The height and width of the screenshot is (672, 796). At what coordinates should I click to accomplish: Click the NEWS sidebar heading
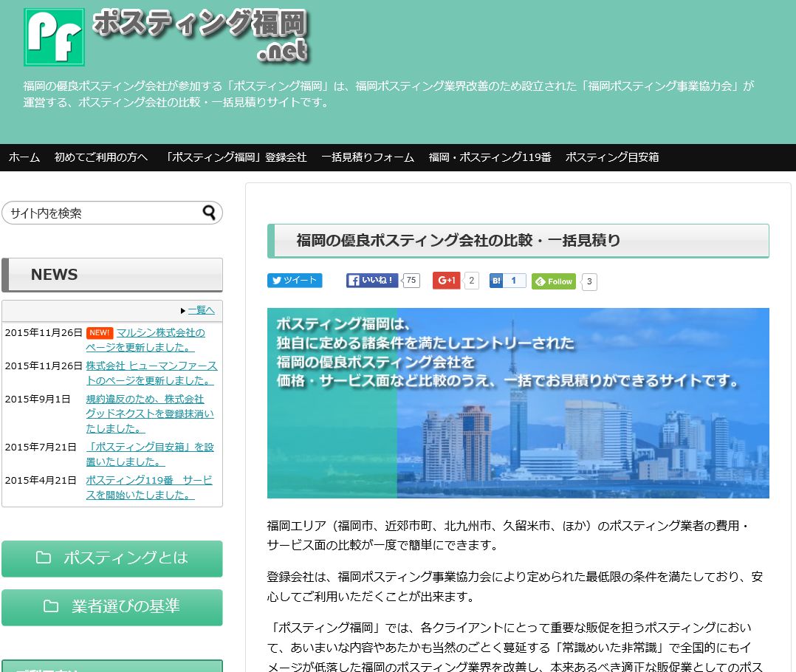112,275
